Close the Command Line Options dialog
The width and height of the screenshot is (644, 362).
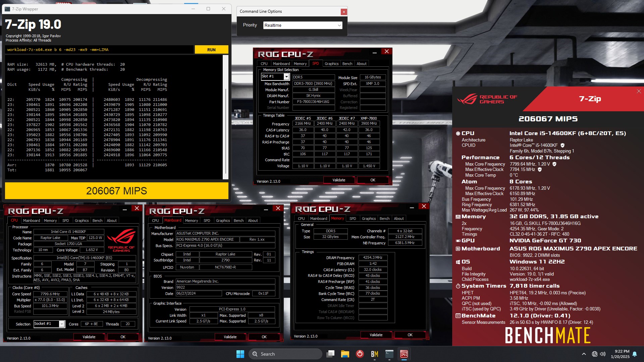pos(344,12)
